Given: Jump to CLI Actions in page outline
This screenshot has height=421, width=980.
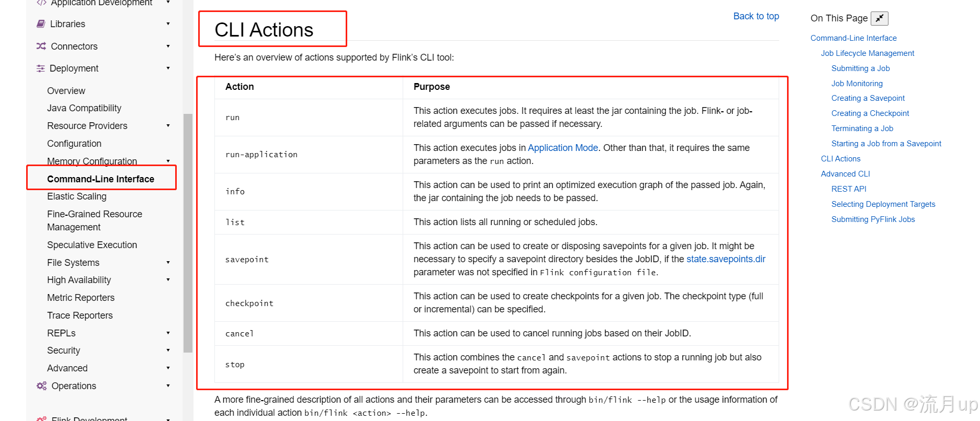Looking at the screenshot, I should pyautogui.click(x=840, y=159).
